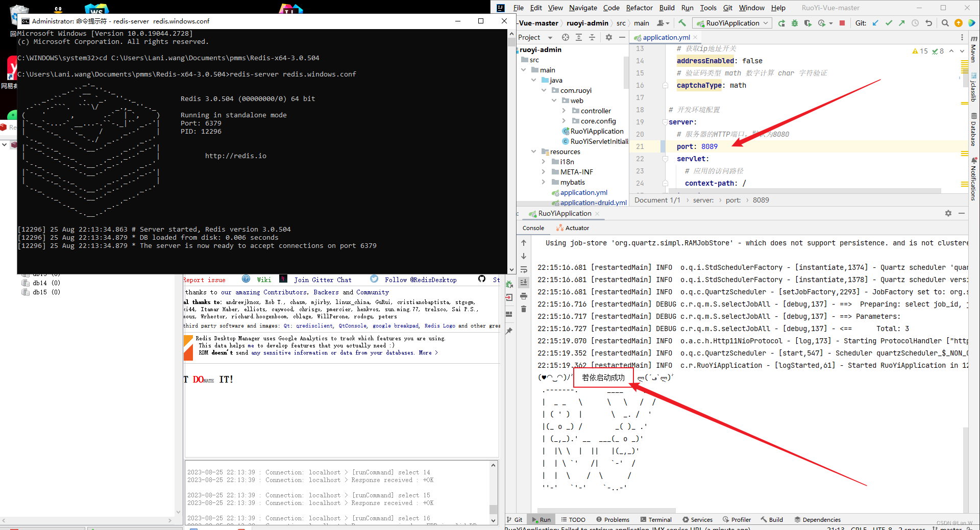The width and height of the screenshot is (980, 530).
Task: Click Join Gitter Chat link
Action: tap(323, 280)
